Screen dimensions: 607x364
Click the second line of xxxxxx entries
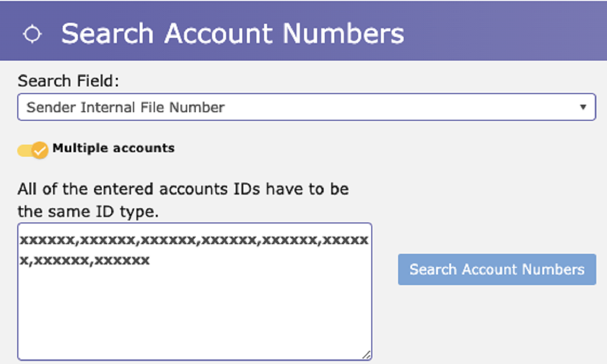click(x=84, y=260)
